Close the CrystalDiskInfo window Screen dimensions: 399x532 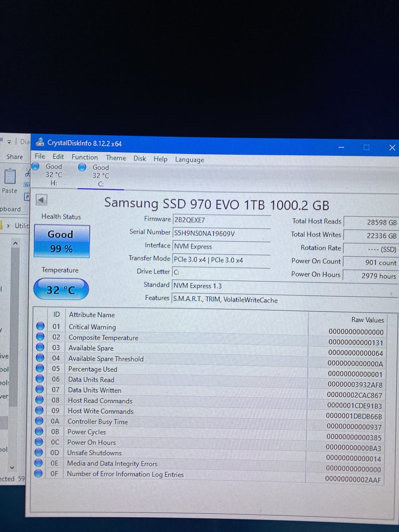pos(392,148)
